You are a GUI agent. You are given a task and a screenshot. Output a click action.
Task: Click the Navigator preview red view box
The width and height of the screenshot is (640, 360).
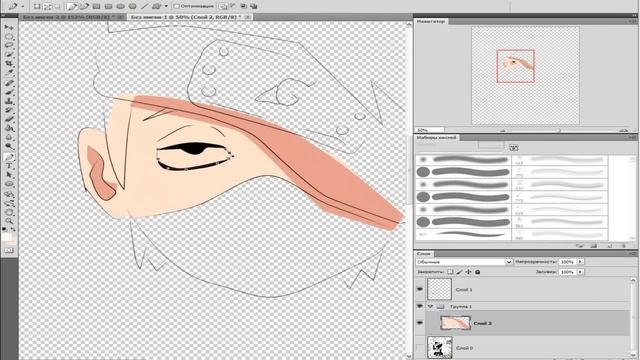click(516, 66)
